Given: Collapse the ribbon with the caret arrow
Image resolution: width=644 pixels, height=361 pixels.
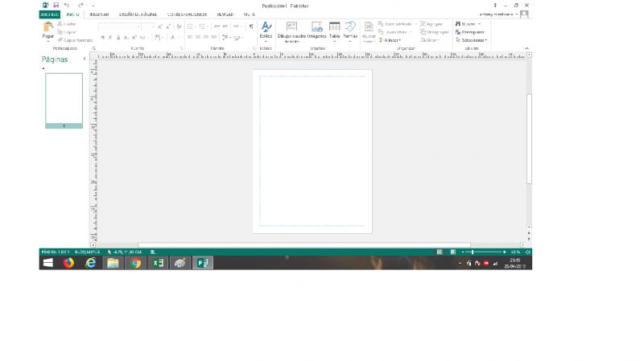Looking at the screenshot, I should (527, 48).
